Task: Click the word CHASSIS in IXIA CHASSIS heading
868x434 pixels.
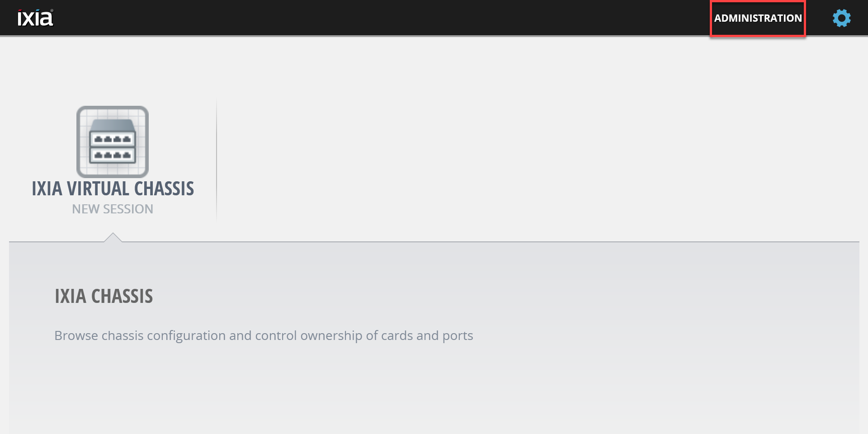Action: 122,296
